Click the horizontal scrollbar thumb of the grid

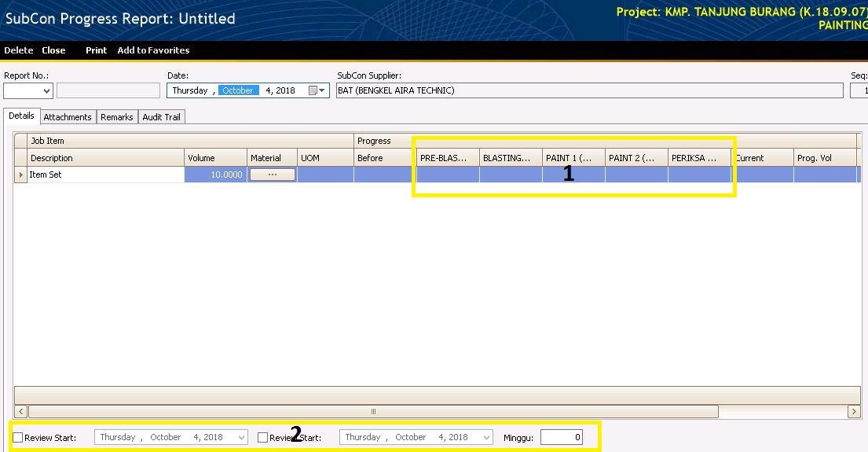click(373, 411)
